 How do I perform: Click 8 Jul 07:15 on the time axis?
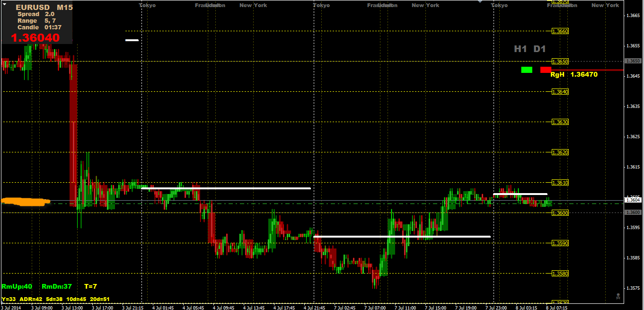[556, 307]
